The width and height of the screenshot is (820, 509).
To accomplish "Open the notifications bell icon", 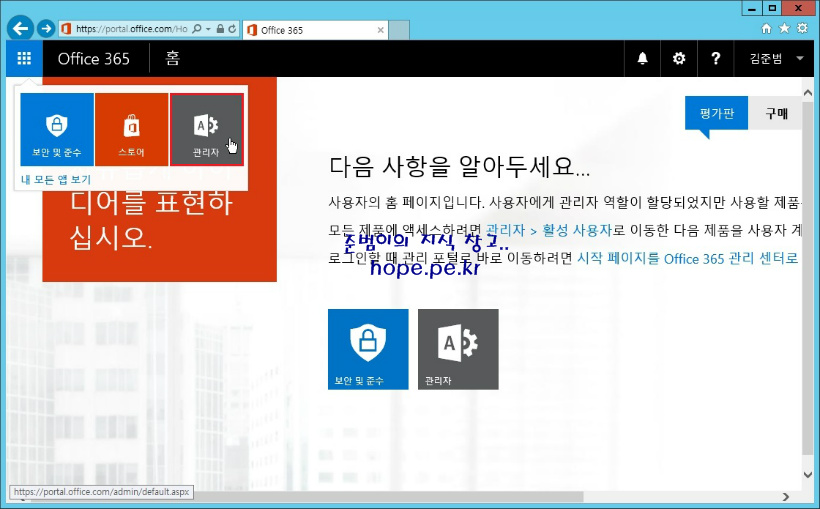I will (643, 58).
